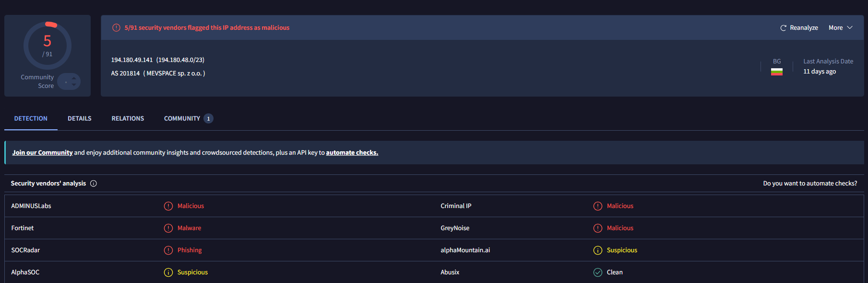Click the info icon beside Security vendors' analysis

pyautogui.click(x=94, y=184)
